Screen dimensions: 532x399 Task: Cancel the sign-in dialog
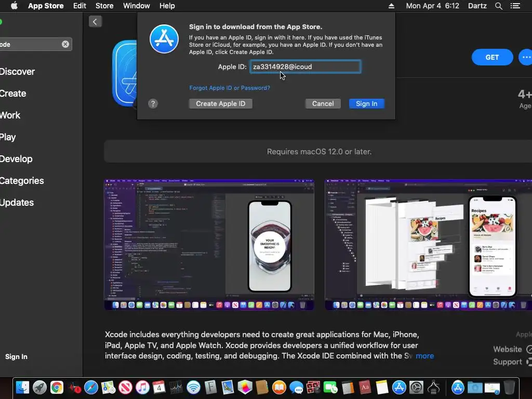coord(323,103)
